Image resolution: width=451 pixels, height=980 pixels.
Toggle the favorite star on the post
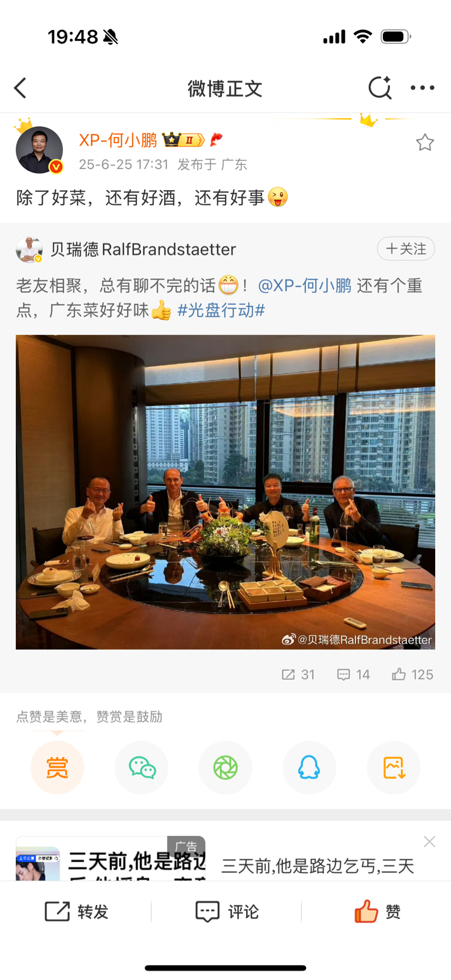(425, 143)
